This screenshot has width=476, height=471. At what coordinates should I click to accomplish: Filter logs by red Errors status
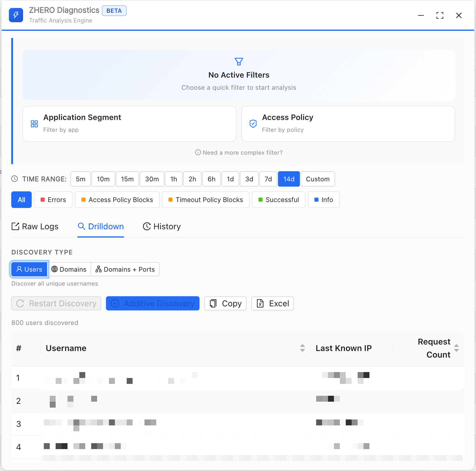click(53, 200)
